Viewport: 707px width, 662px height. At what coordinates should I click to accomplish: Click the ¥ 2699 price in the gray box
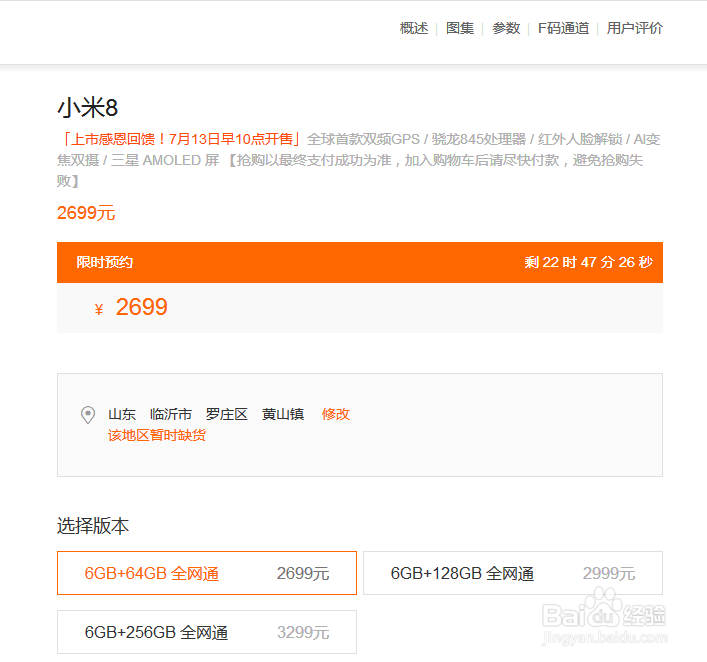[131, 308]
